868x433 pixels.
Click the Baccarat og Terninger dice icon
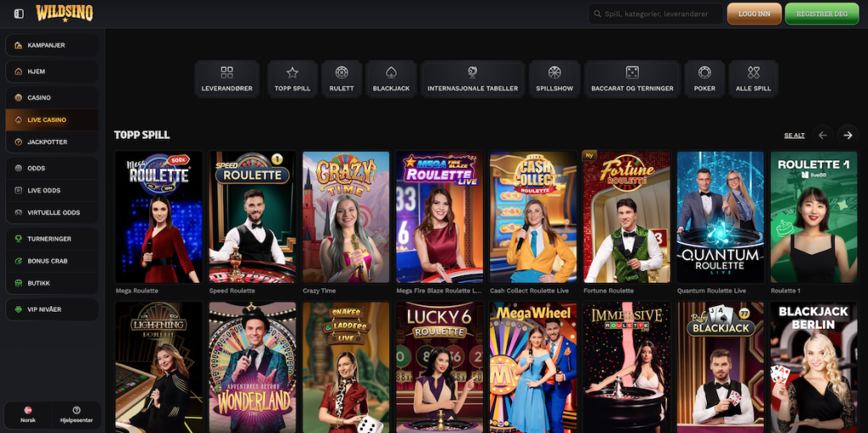coord(632,73)
